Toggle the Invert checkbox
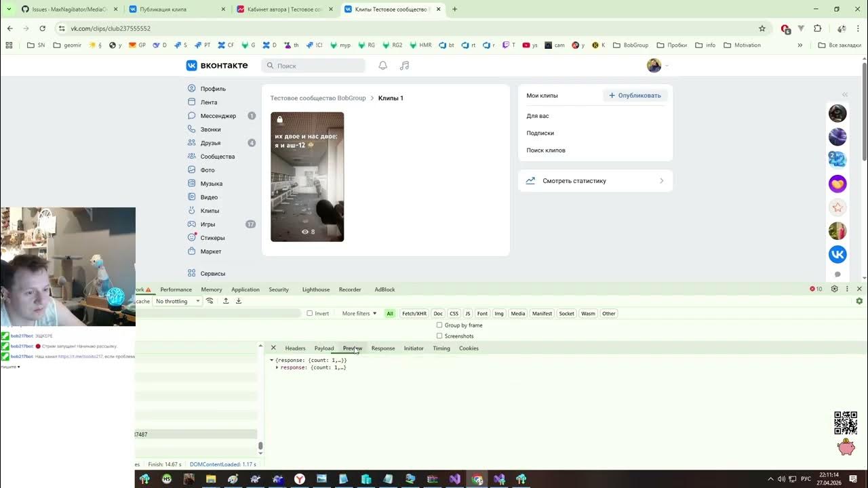This screenshot has height=488, width=868. point(310,314)
